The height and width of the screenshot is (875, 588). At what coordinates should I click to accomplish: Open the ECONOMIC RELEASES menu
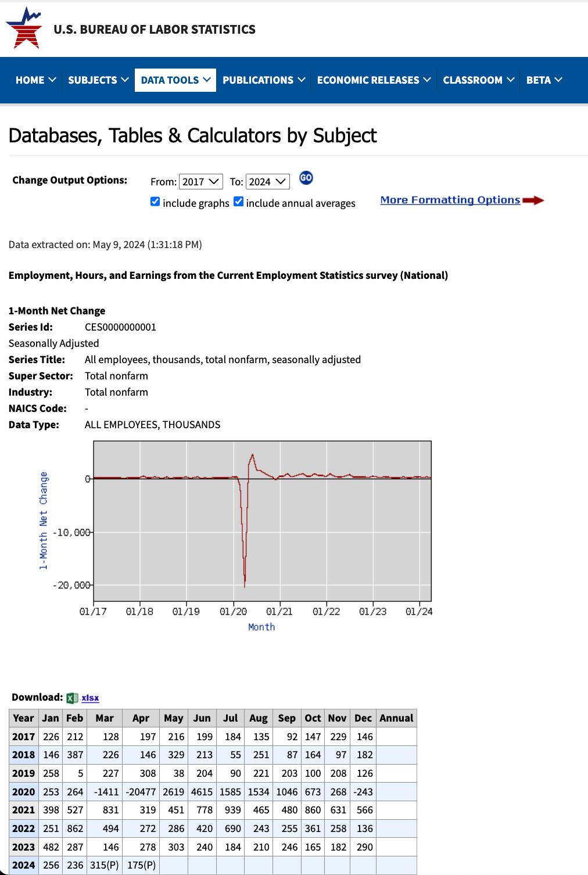pos(374,80)
